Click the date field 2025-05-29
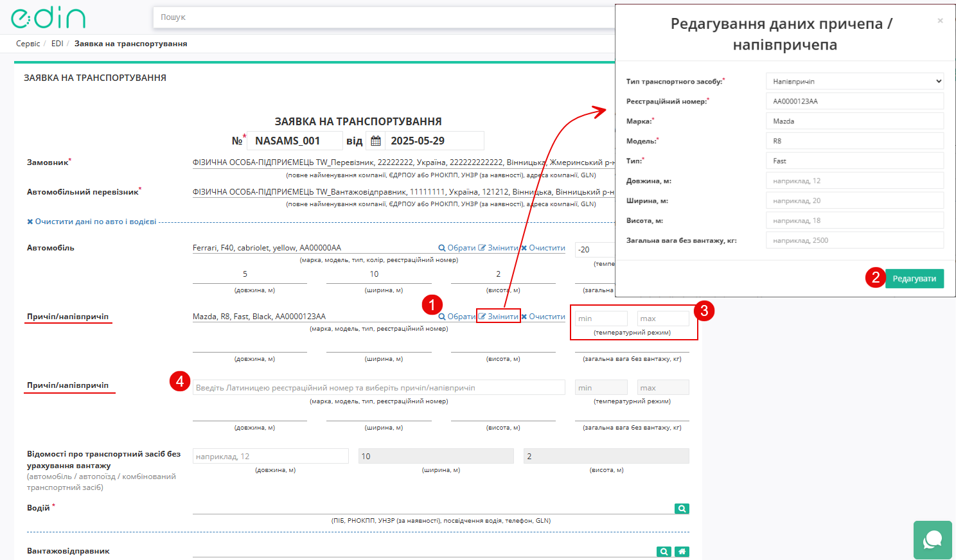This screenshot has width=956, height=560. tap(434, 141)
